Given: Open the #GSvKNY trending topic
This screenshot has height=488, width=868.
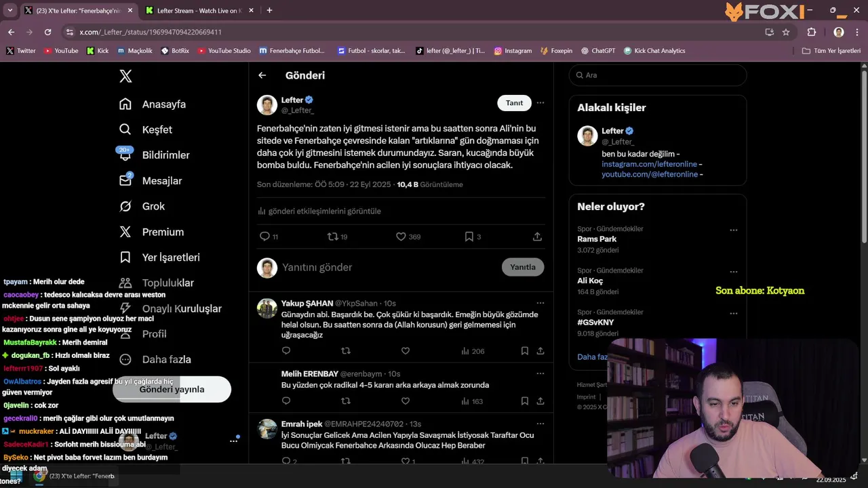Looking at the screenshot, I should [595, 323].
